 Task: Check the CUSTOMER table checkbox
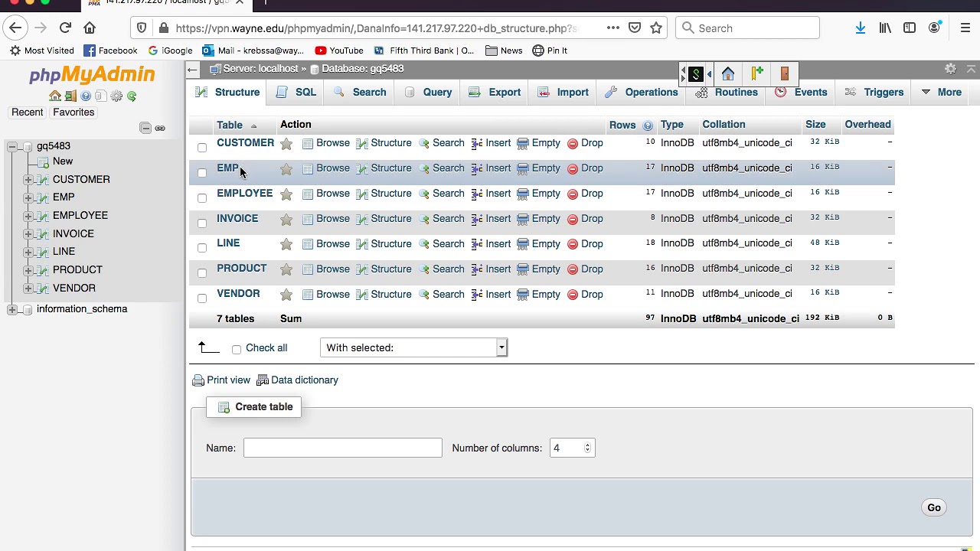(202, 147)
